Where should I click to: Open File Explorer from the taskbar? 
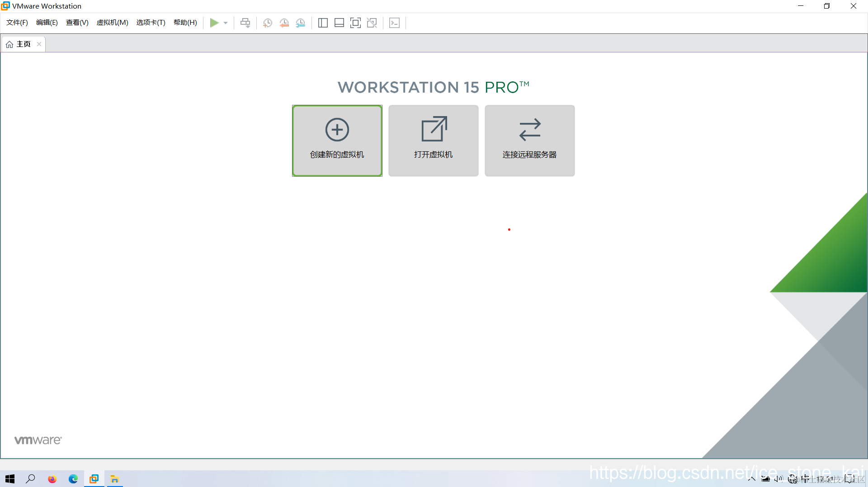(x=115, y=479)
